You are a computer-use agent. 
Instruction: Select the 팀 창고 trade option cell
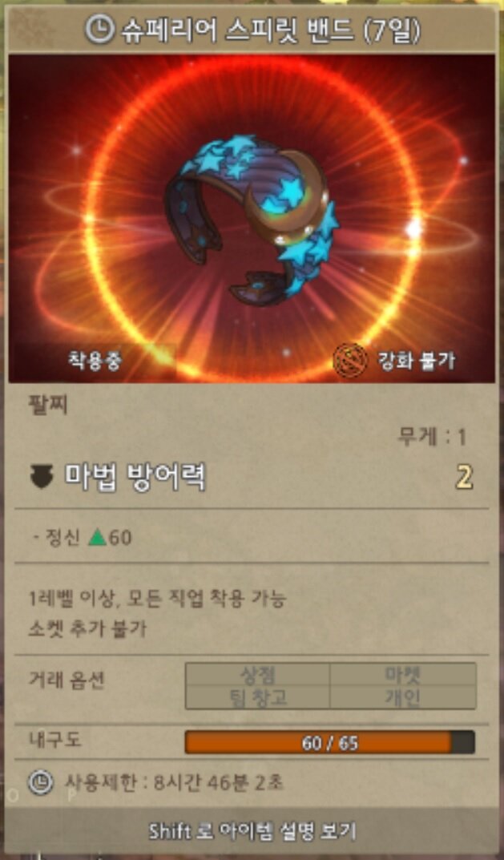click(258, 697)
